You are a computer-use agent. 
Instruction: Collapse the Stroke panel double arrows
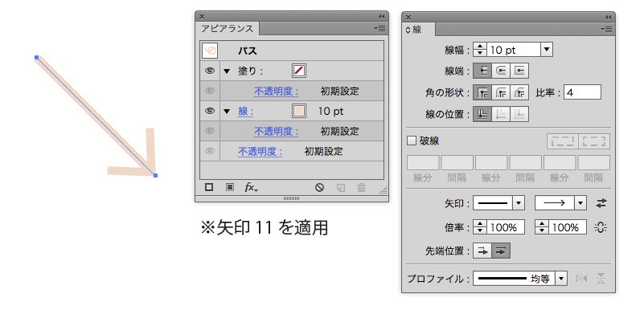pos(609,17)
